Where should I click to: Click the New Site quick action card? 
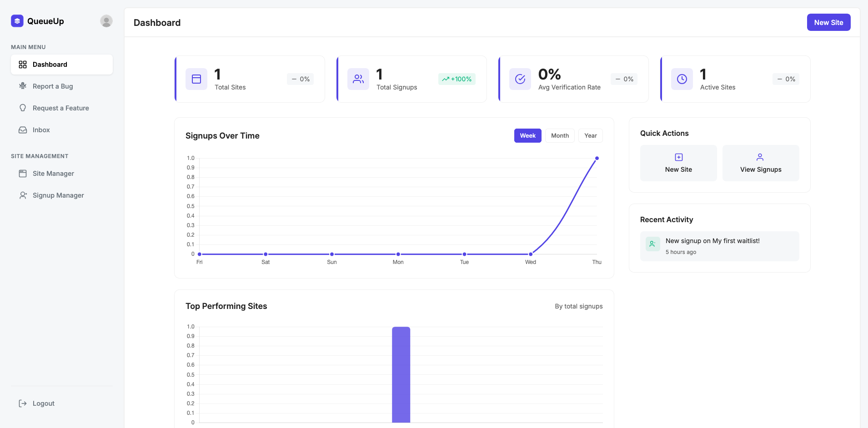(x=678, y=163)
